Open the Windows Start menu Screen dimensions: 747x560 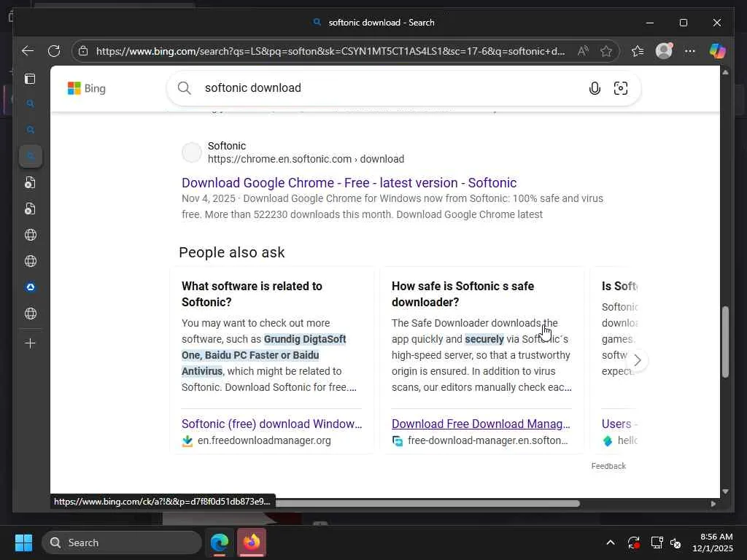click(24, 542)
